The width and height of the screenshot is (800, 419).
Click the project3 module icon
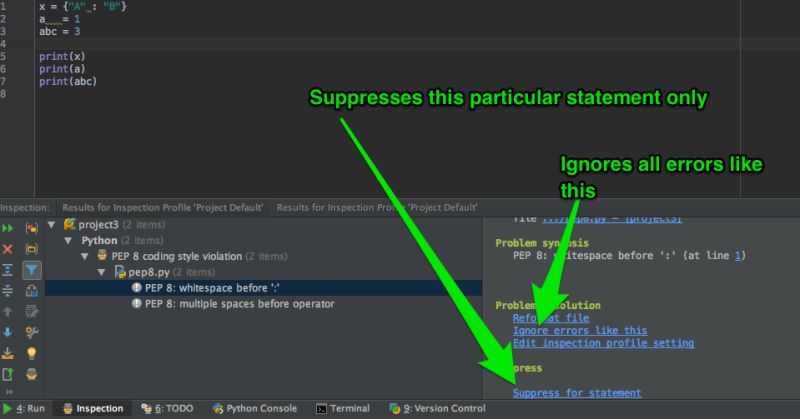pos(69,224)
